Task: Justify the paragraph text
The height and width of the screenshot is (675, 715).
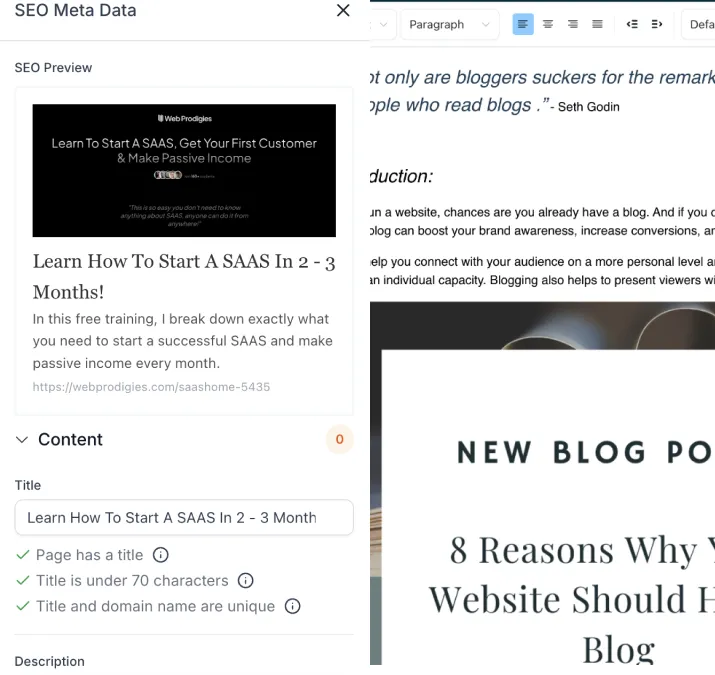Action: tap(597, 24)
